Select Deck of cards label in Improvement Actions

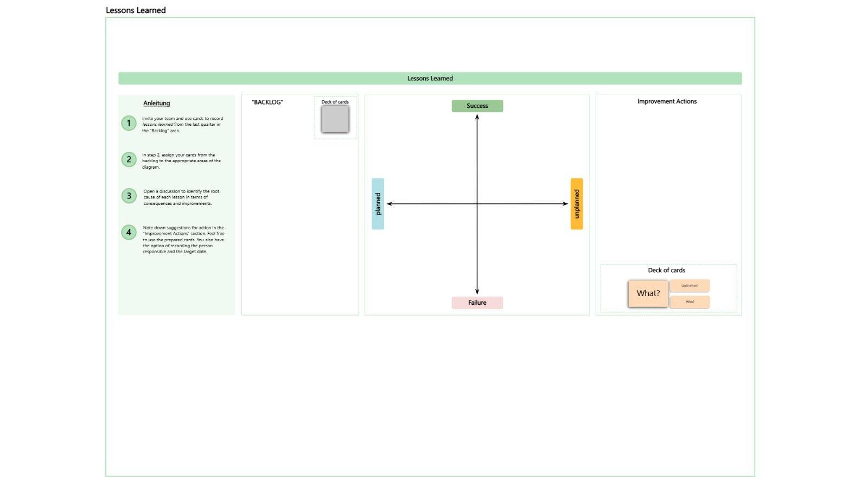click(x=666, y=270)
